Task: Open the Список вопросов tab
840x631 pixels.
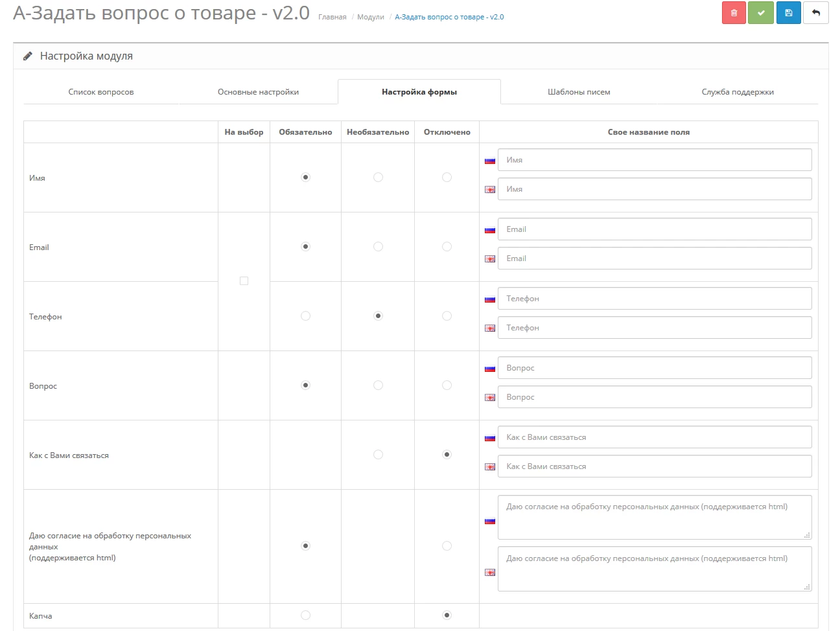Action: [101, 92]
